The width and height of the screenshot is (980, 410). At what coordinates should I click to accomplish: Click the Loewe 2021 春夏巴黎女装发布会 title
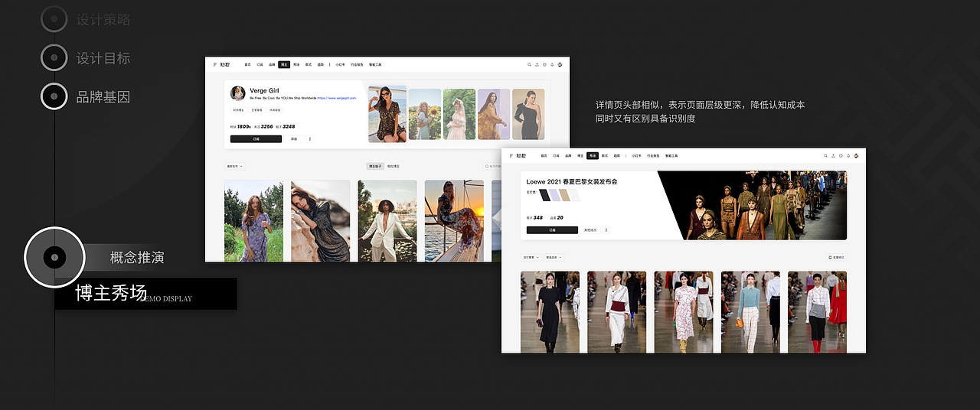572,182
